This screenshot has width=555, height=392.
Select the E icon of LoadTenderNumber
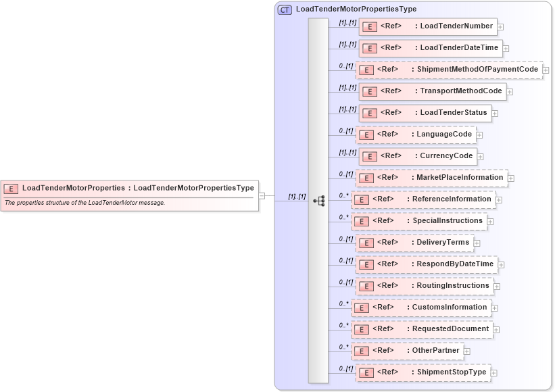click(x=370, y=26)
